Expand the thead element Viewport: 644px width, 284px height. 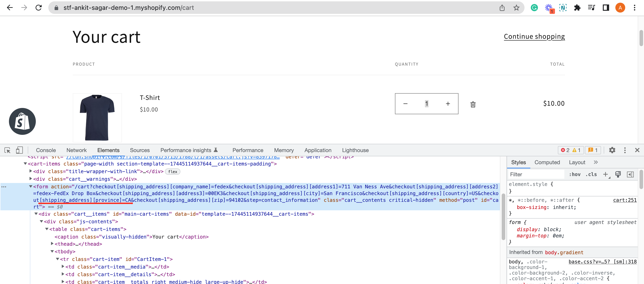point(52,243)
